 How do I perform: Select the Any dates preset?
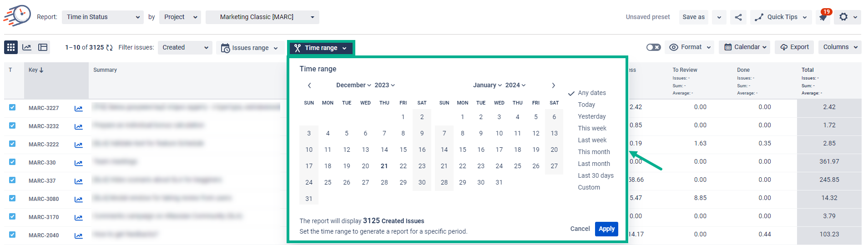coord(591,93)
